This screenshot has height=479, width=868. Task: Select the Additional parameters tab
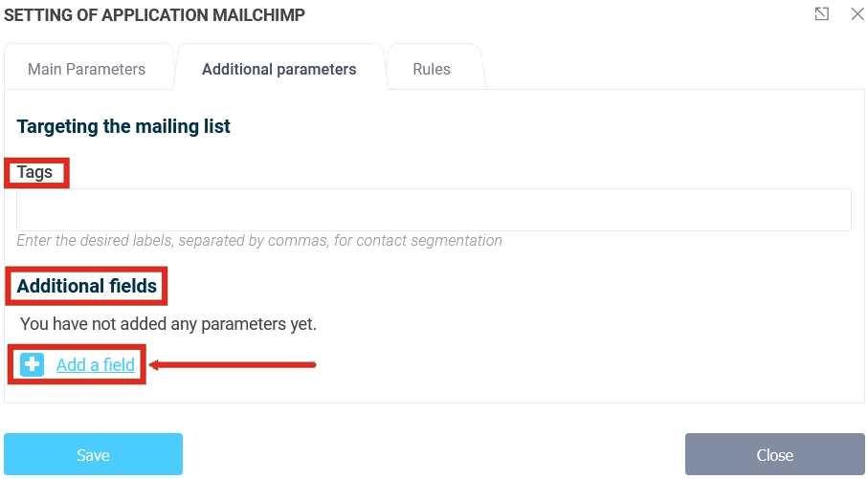279,69
